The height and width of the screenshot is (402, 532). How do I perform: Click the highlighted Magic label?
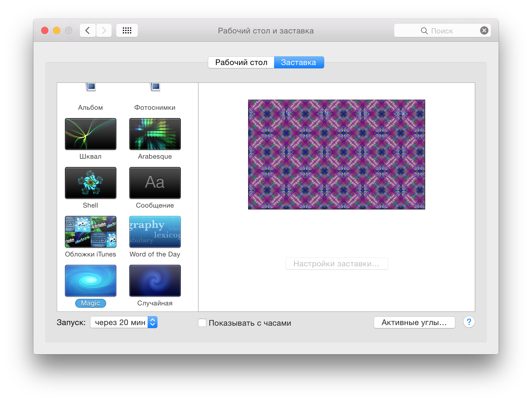click(91, 303)
